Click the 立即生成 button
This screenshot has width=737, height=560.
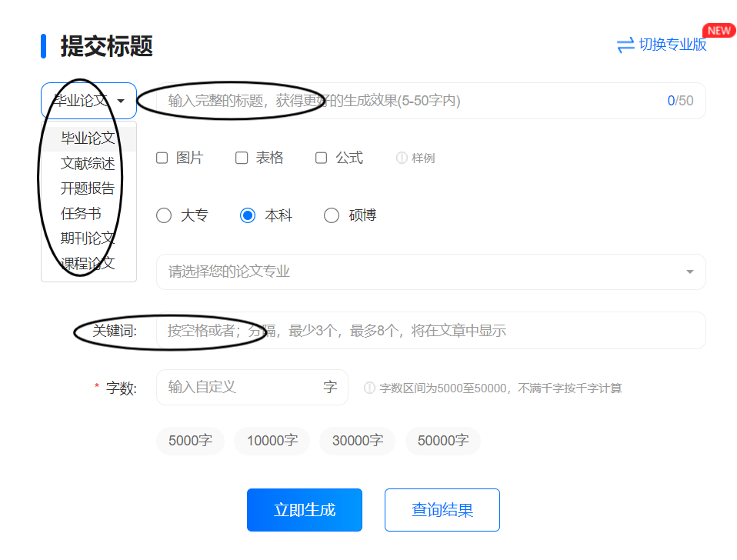coord(305,510)
